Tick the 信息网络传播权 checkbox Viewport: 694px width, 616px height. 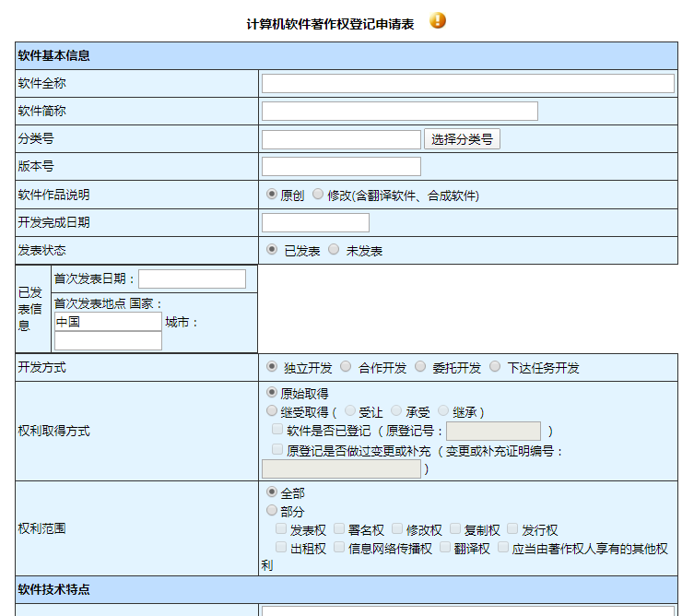[339, 547]
